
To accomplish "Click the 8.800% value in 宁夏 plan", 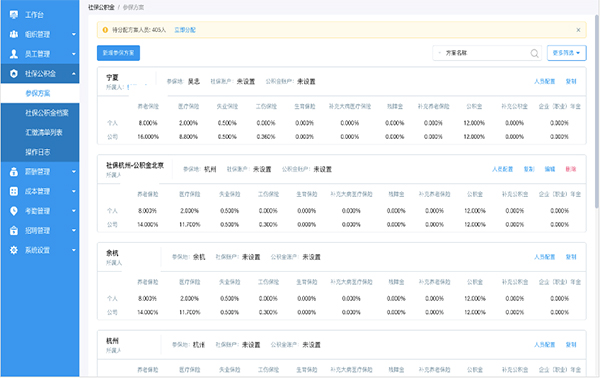I will 188,137.
